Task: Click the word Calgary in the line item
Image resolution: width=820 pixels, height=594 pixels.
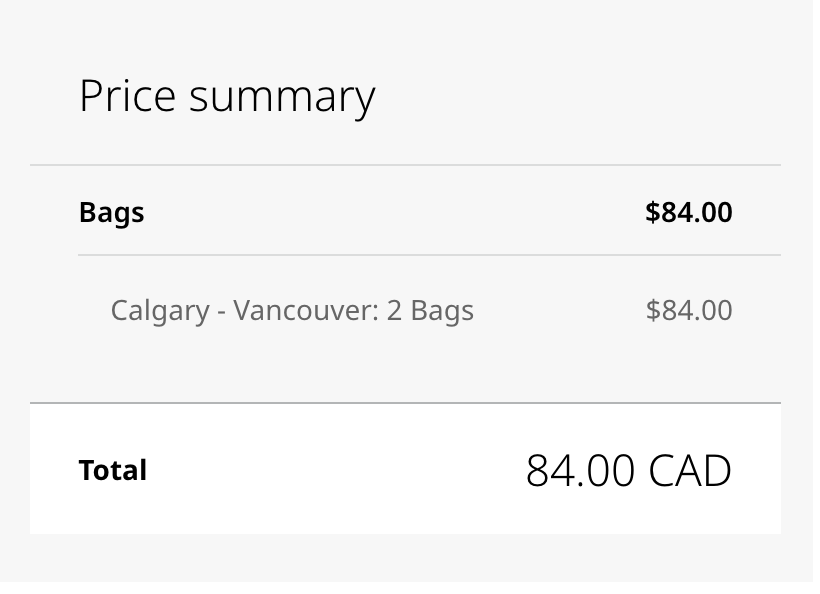Action: pos(160,311)
